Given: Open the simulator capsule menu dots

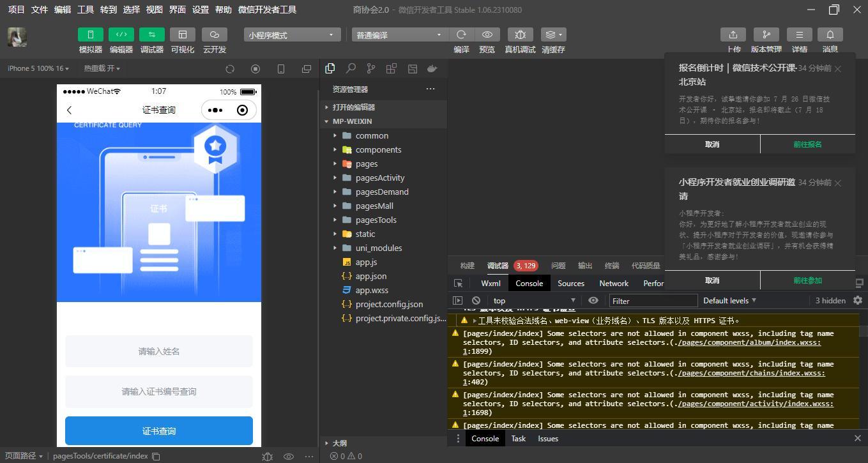Looking at the screenshot, I should tap(215, 110).
